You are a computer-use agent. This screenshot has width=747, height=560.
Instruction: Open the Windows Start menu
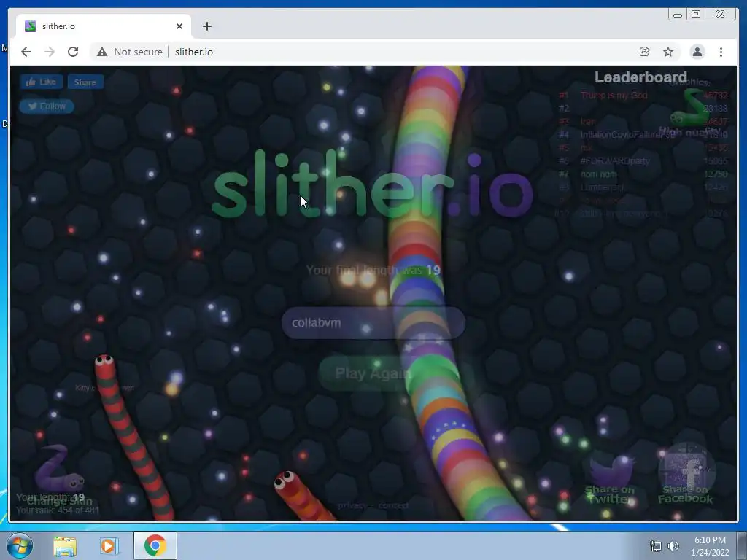[20, 545]
